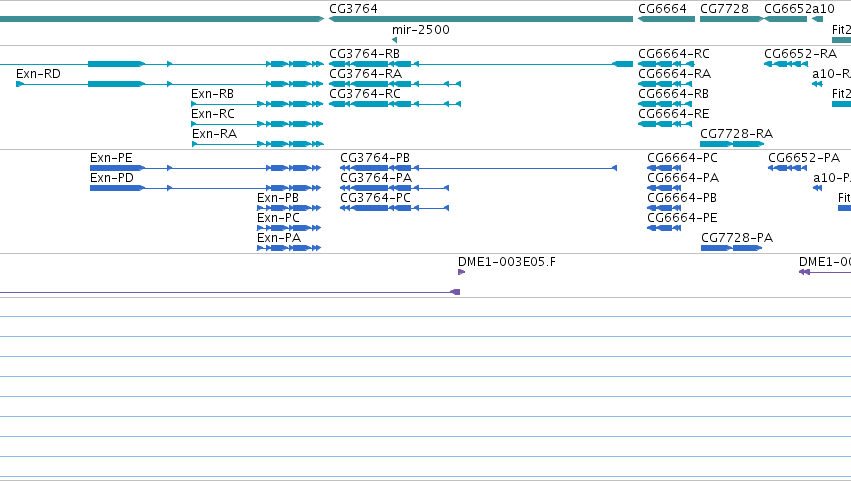Click the Exn-PB protein label

[278, 198]
